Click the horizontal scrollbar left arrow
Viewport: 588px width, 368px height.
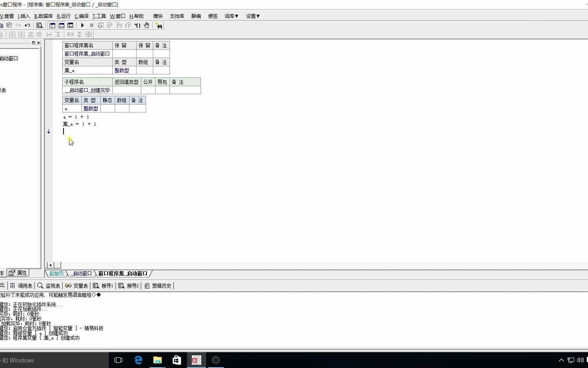tap(50, 265)
